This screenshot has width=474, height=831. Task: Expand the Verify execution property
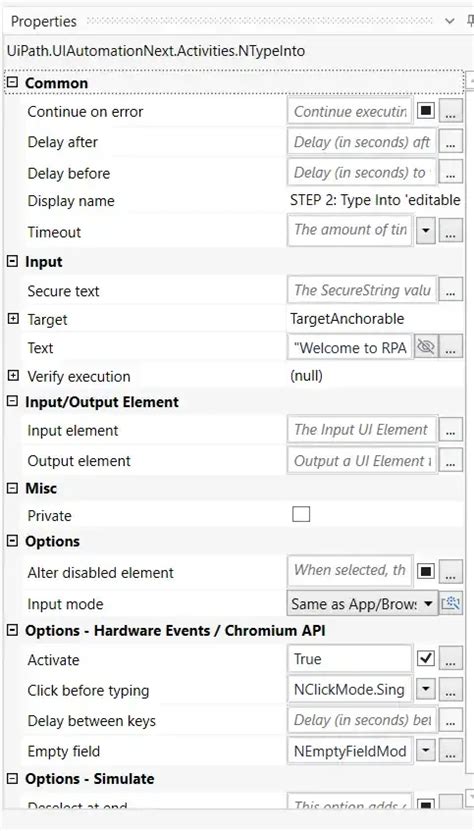pyautogui.click(x=13, y=376)
